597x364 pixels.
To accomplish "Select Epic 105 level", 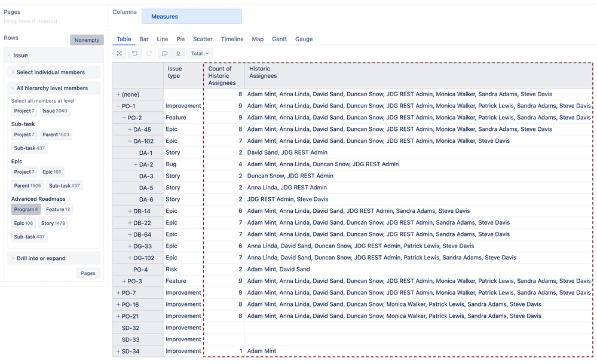I will 52,172.
